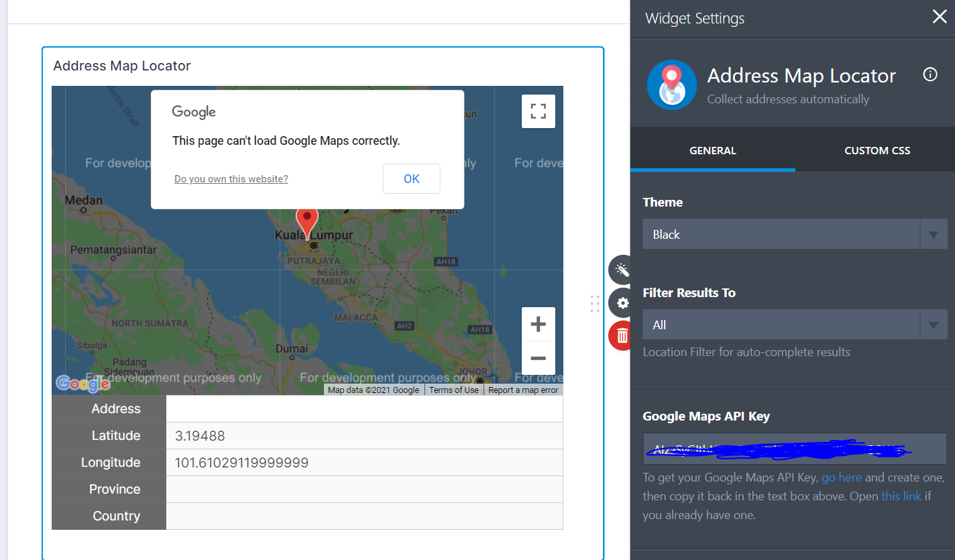955x560 pixels.
Task: Select the magic wand widget icon
Action: [620, 270]
